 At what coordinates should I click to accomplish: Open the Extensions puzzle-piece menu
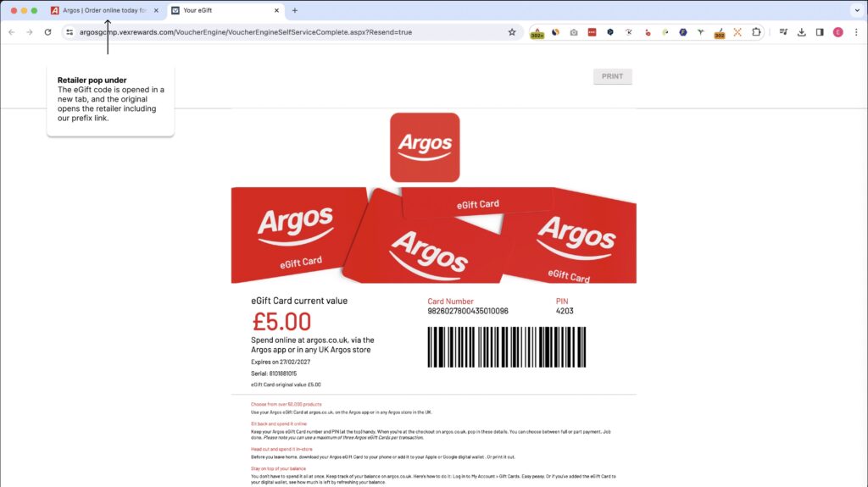756,32
